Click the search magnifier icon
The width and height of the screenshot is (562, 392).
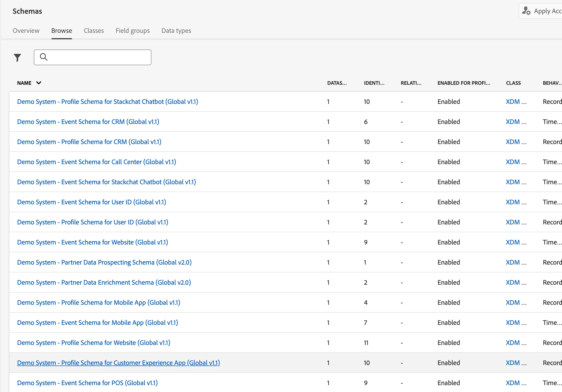pos(44,57)
